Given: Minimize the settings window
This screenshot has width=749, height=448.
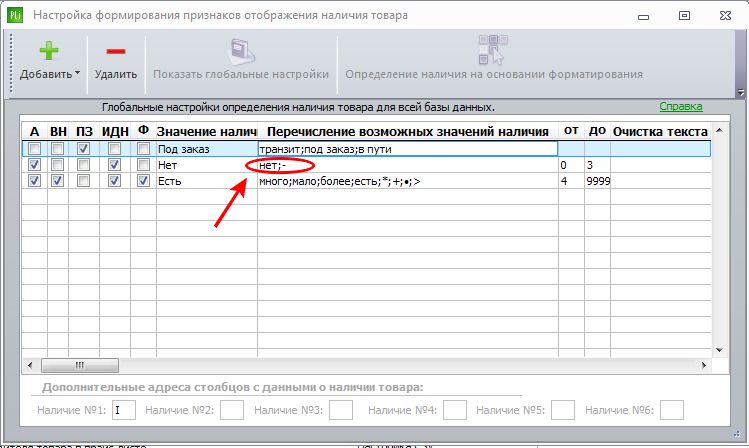Looking at the screenshot, I should 643,16.
